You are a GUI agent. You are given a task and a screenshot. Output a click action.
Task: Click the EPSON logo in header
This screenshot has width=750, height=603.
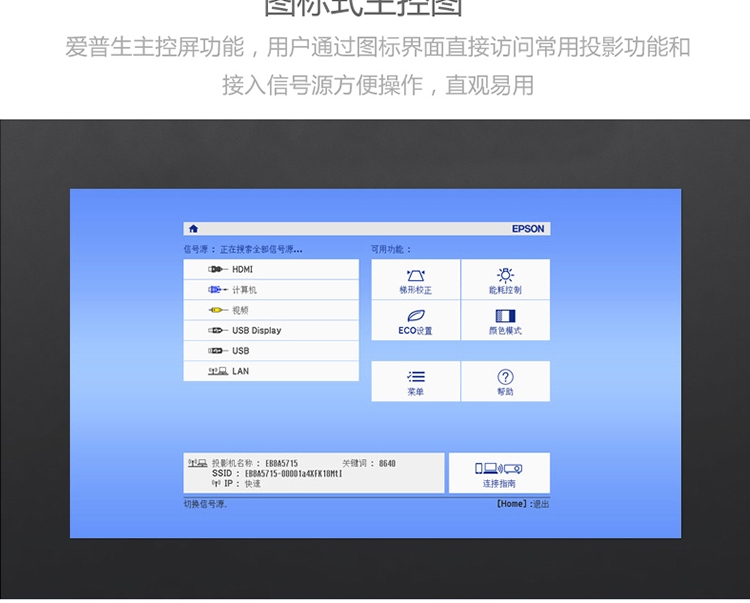pyautogui.click(x=528, y=229)
